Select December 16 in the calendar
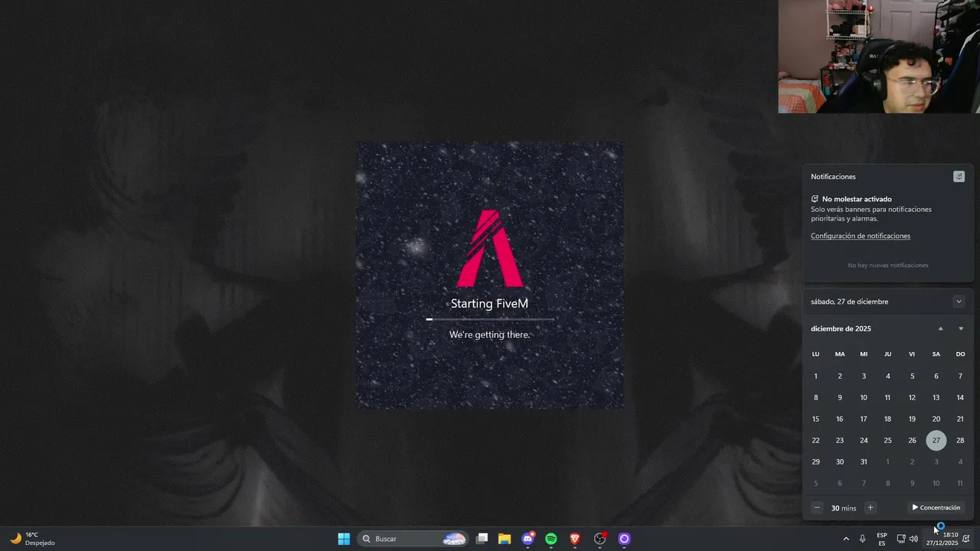Image resolution: width=980 pixels, height=551 pixels. click(x=840, y=419)
